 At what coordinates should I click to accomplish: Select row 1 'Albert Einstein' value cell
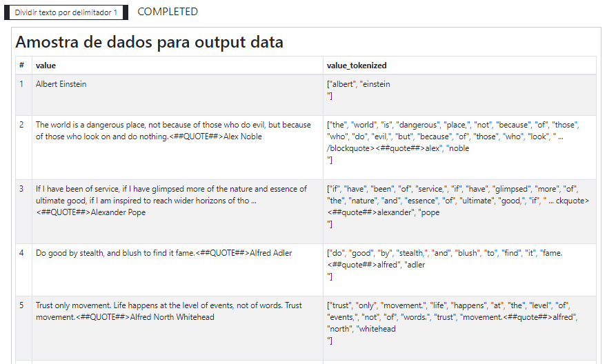[177, 94]
